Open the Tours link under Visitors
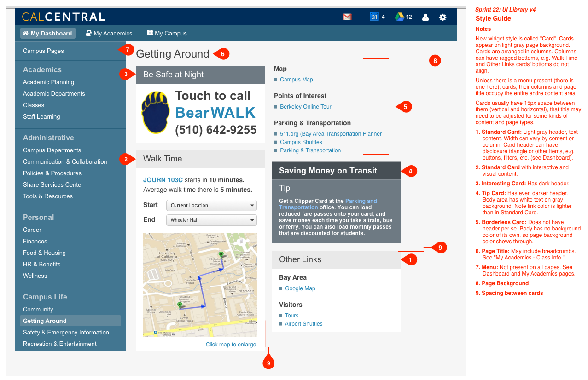 pyautogui.click(x=291, y=316)
